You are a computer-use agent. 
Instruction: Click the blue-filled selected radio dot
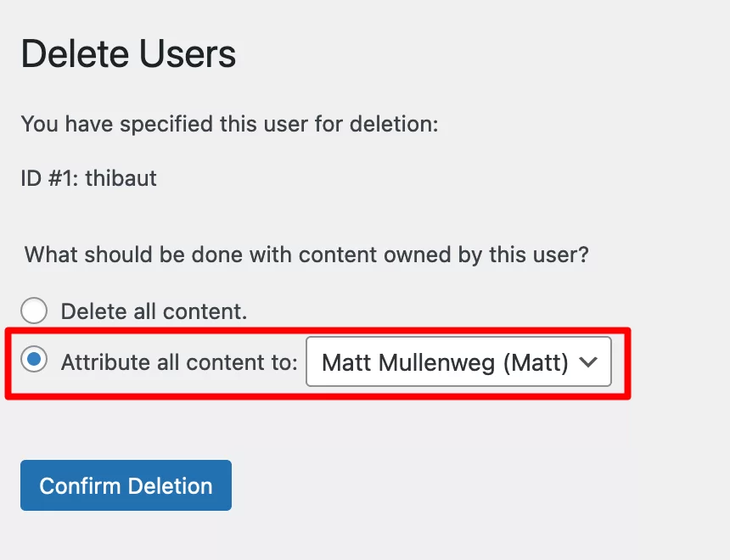34,360
